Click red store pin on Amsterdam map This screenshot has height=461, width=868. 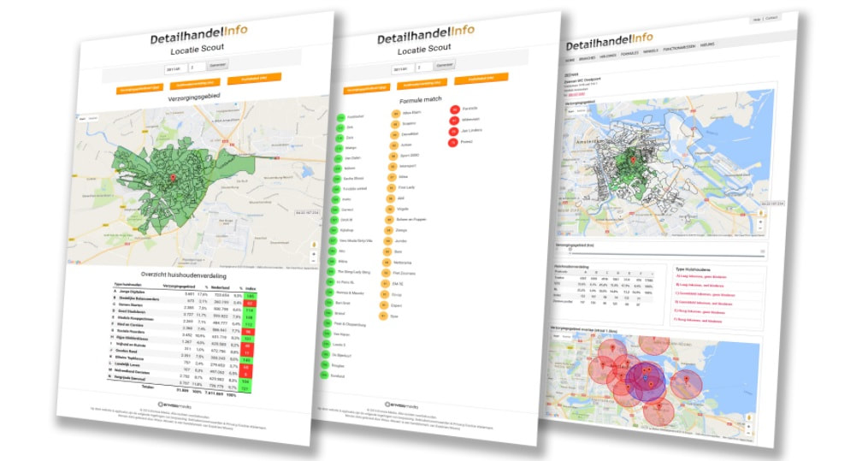[x=634, y=161]
